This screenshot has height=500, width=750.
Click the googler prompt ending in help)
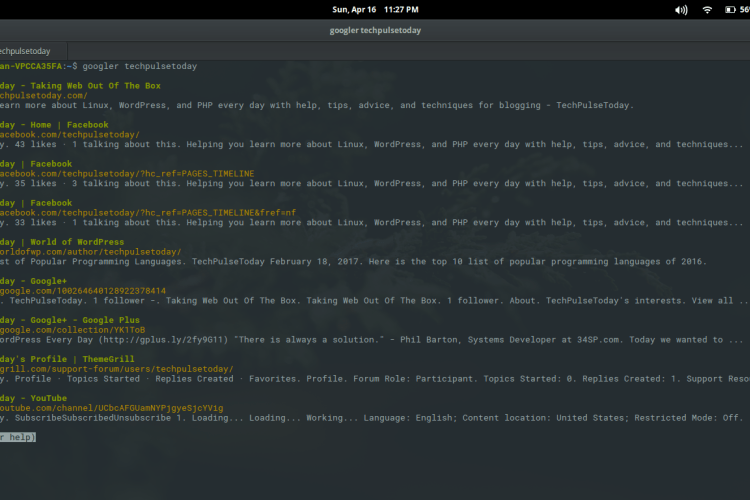click(x=18, y=437)
